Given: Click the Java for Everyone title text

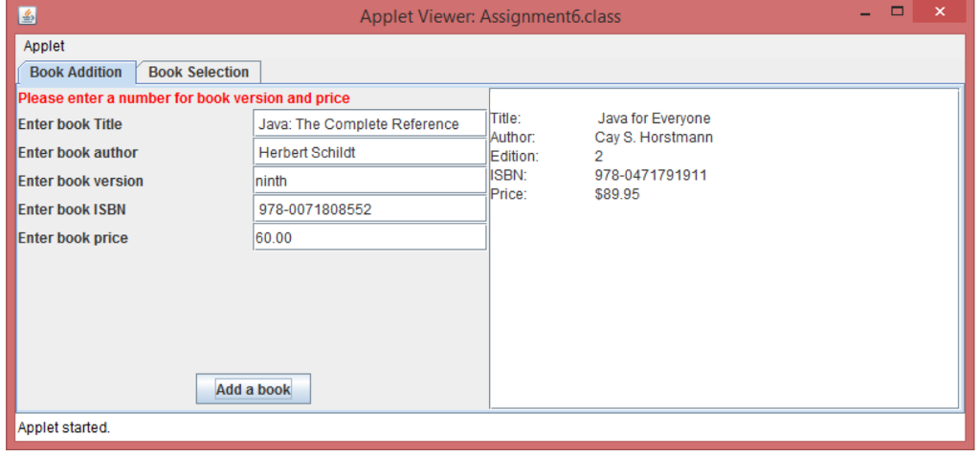Looking at the screenshot, I should [x=654, y=119].
